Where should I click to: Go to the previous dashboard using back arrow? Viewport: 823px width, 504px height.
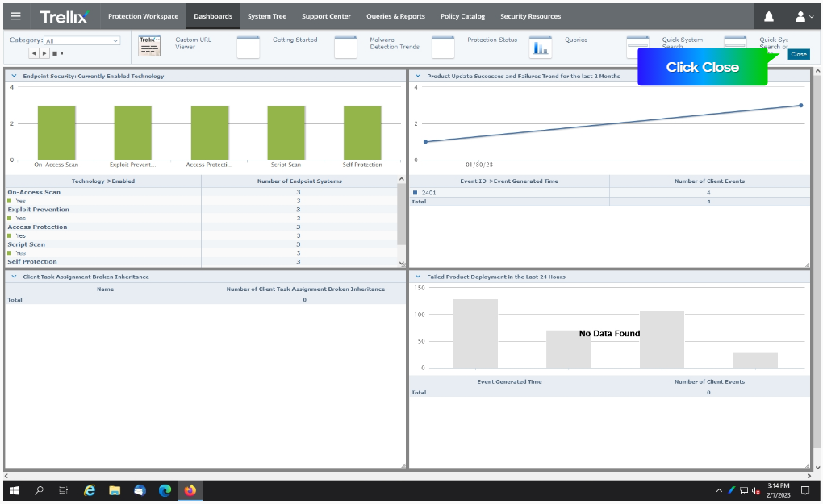coord(34,53)
